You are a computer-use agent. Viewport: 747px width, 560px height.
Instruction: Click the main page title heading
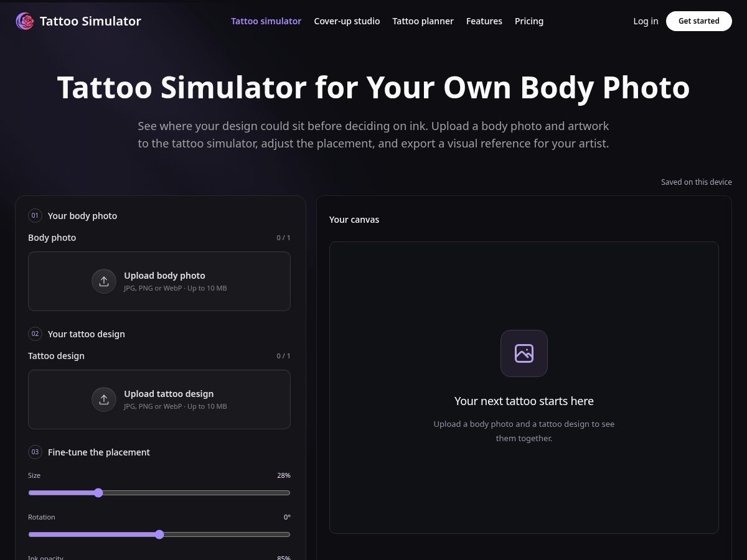point(374,87)
